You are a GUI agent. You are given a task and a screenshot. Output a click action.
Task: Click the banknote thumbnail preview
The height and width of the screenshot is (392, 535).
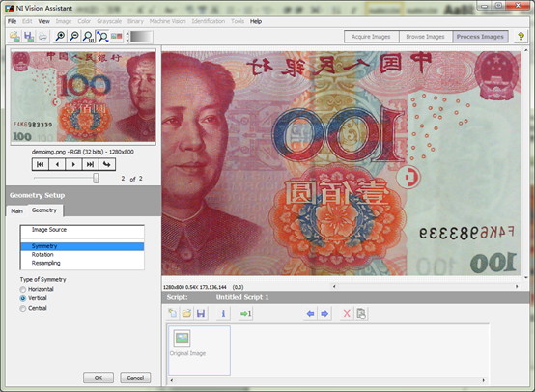point(83,97)
